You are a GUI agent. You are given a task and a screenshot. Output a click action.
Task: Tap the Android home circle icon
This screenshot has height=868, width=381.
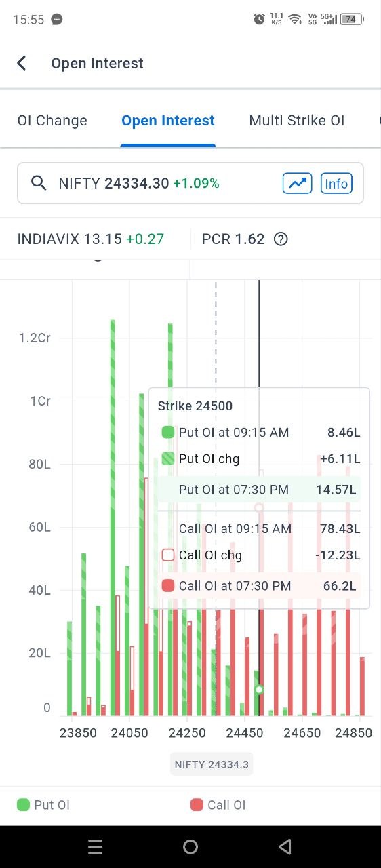click(x=190, y=846)
